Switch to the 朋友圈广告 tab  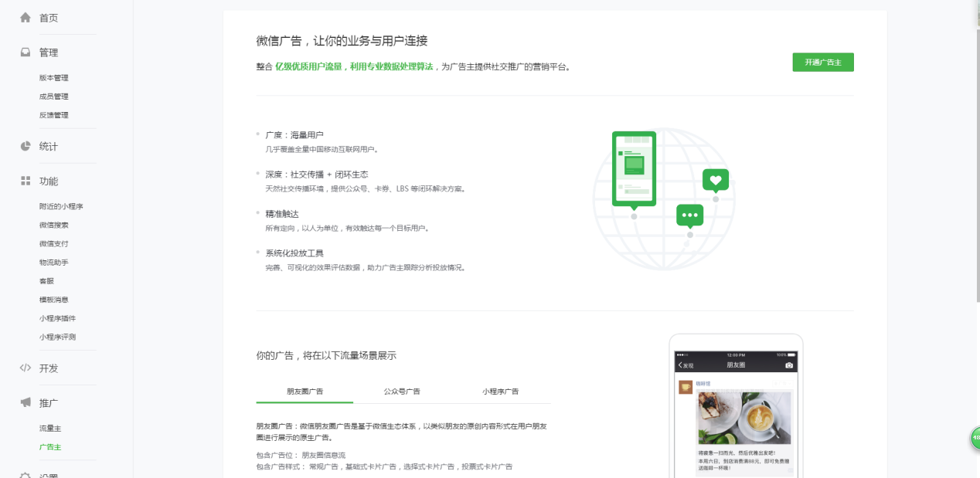(305, 392)
